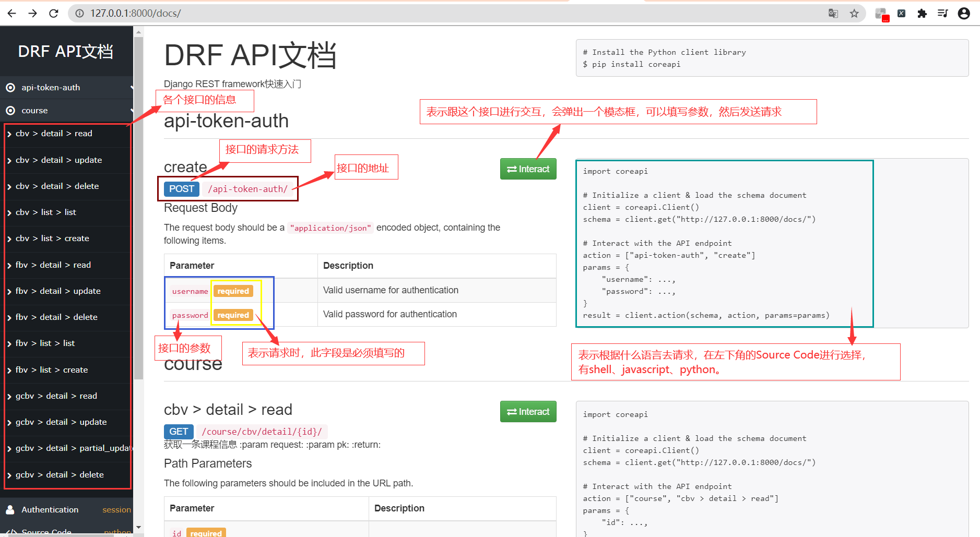View site information icon in address bar
980x537 pixels.
click(x=79, y=13)
